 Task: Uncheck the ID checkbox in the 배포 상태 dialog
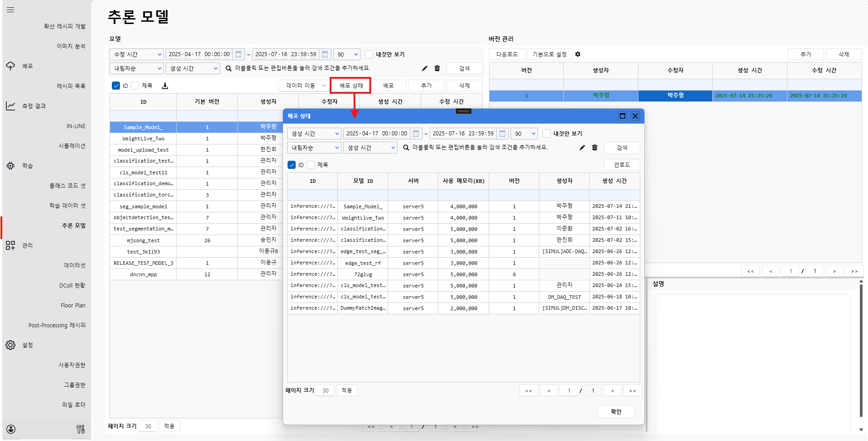point(292,165)
